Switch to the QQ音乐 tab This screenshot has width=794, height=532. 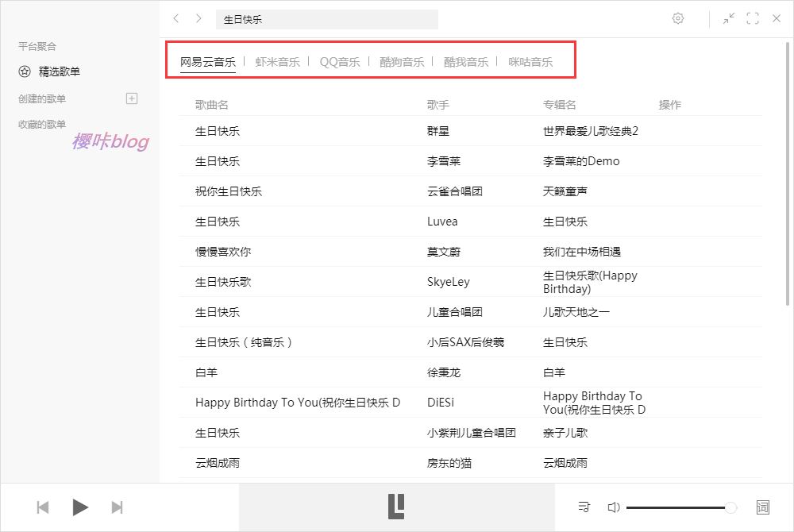coord(339,62)
